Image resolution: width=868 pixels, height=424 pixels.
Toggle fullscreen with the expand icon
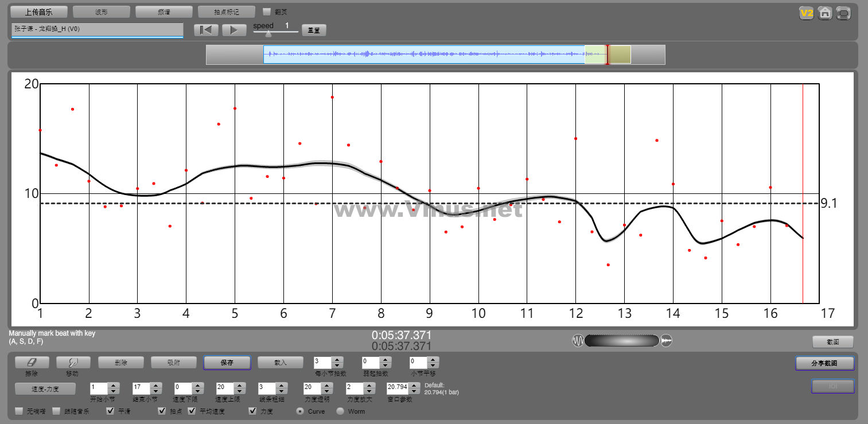point(843,13)
